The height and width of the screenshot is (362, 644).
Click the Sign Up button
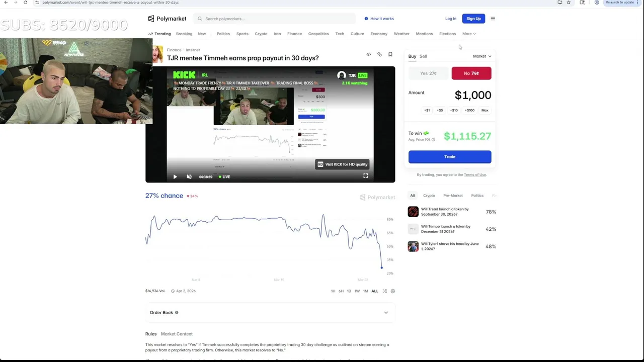point(473,19)
